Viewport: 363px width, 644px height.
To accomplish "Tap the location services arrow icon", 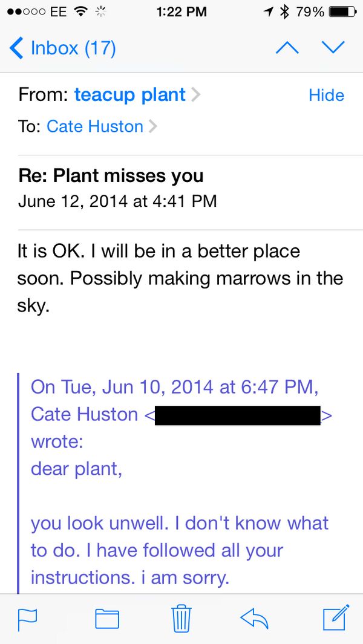I will pyautogui.click(x=268, y=11).
